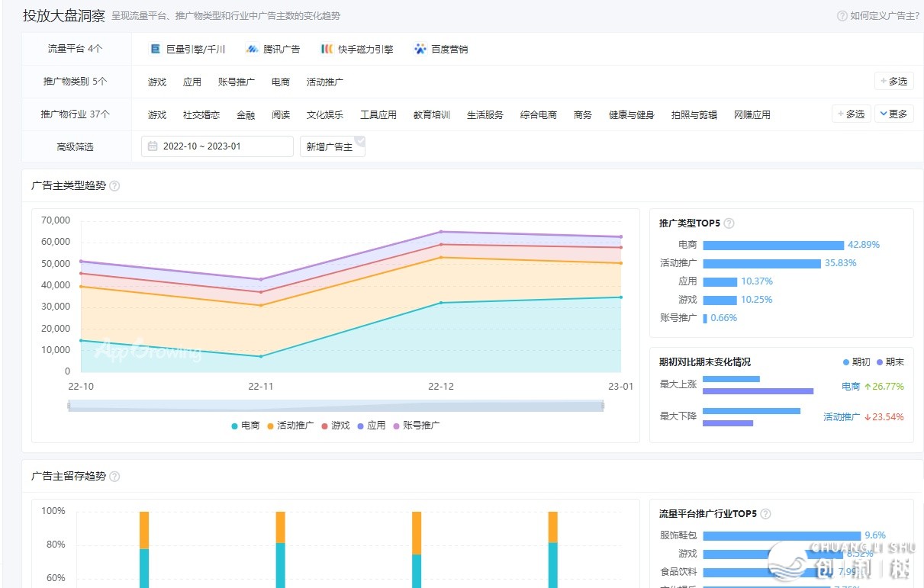
Task: Open the 2022-10 ~ 2023-01 date range picker
Action: (x=217, y=146)
